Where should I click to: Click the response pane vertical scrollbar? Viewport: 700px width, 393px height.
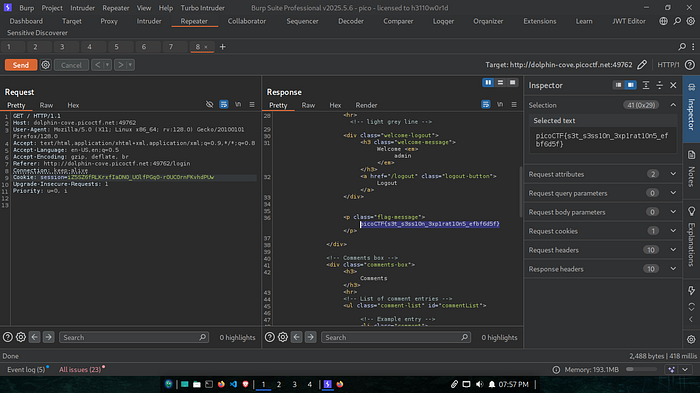point(520,192)
